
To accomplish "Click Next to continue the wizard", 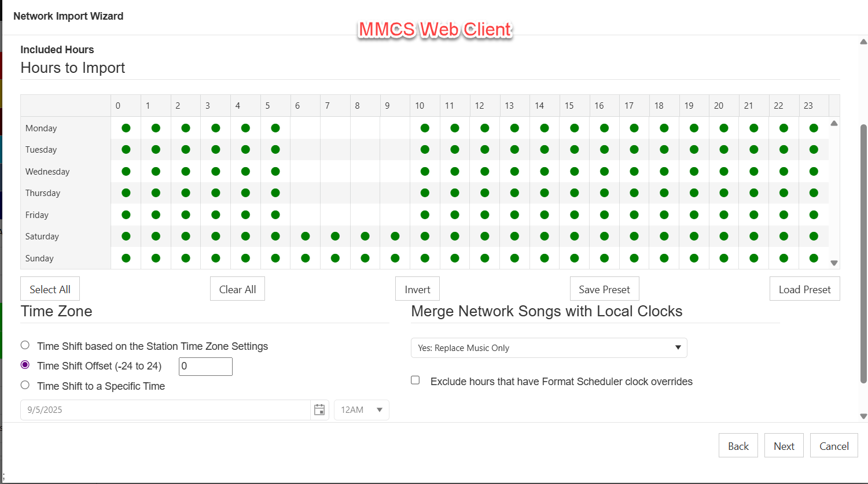I will coord(784,446).
